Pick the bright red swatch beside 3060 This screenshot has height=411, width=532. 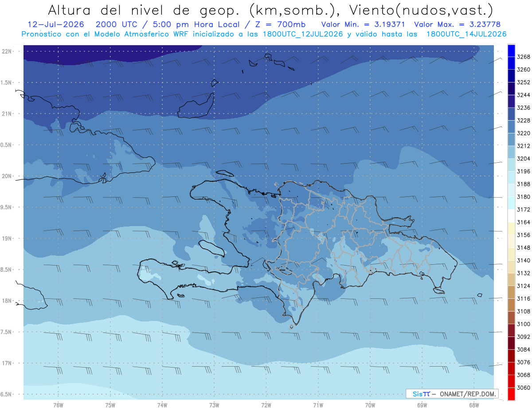tap(511, 394)
